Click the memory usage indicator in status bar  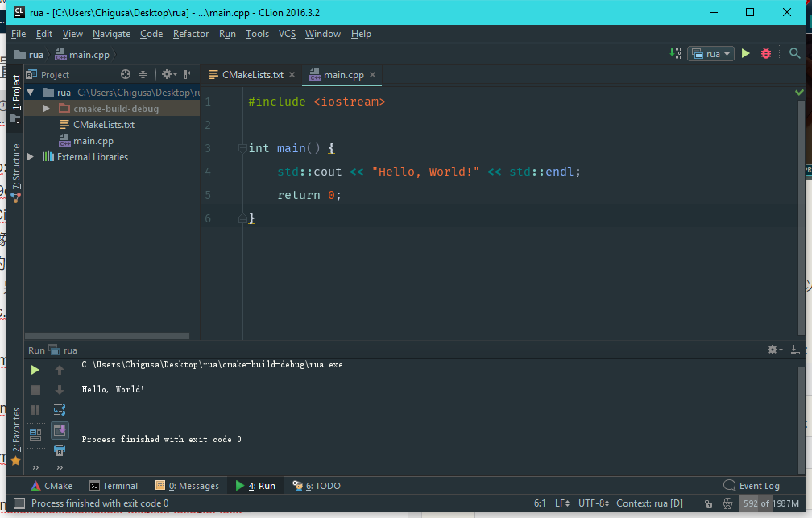click(771, 504)
